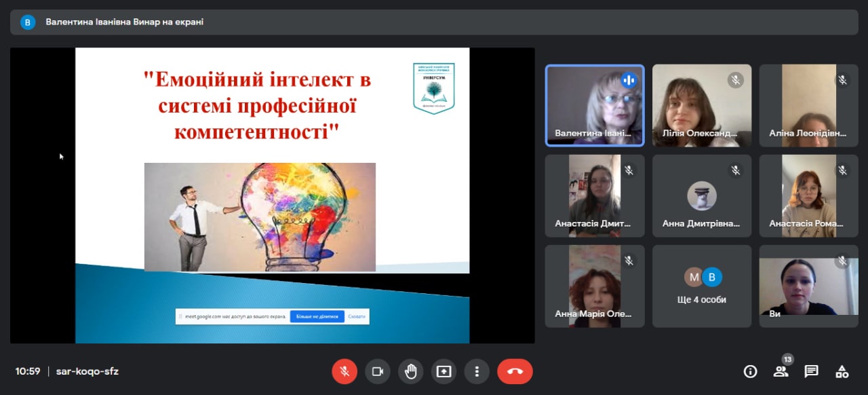The width and height of the screenshot is (868, 395).
Task: Select Анастасія Рома... video tile
Action: (808, 195)
